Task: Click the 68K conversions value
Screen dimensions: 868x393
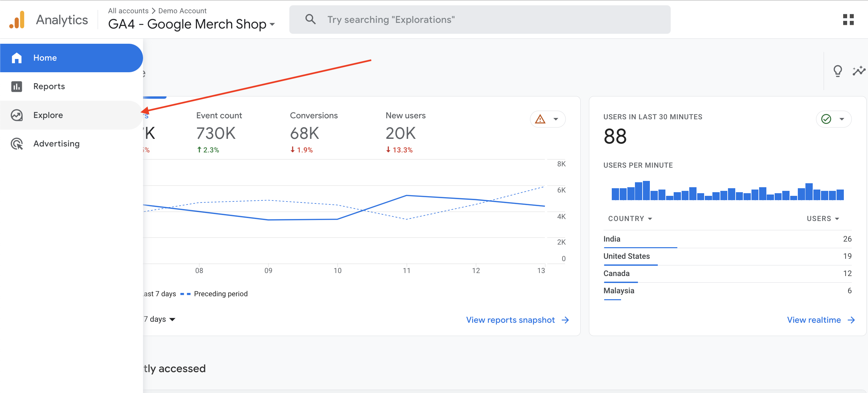Action: click(x=304, y=133)
